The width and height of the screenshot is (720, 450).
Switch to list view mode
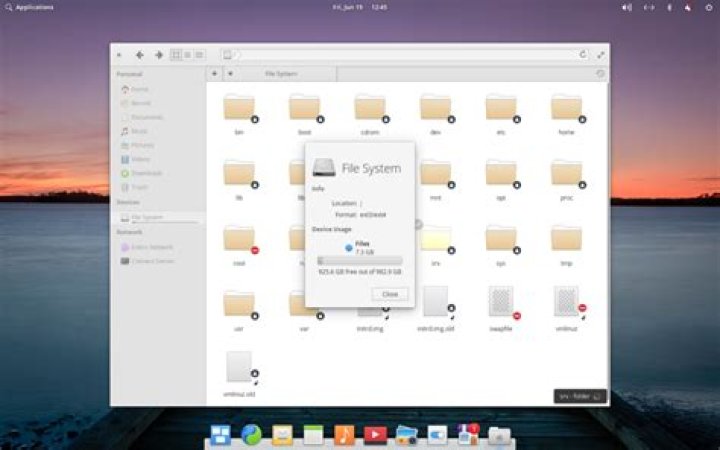[x=188, y=55]
